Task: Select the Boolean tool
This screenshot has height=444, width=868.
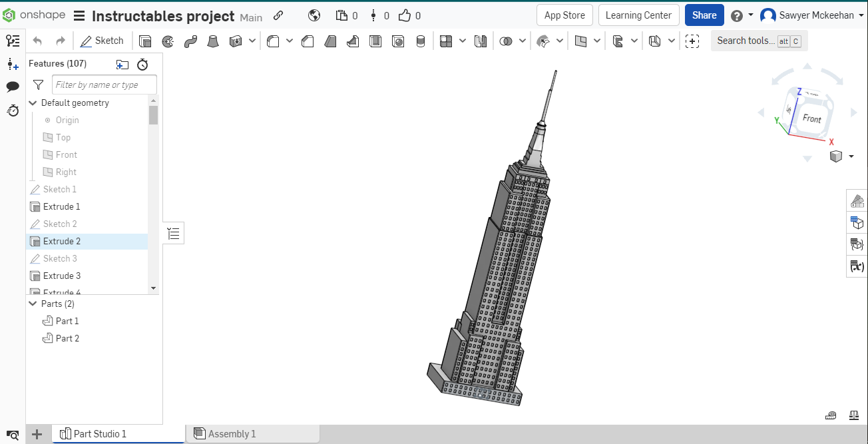Action: pos(506,41)
